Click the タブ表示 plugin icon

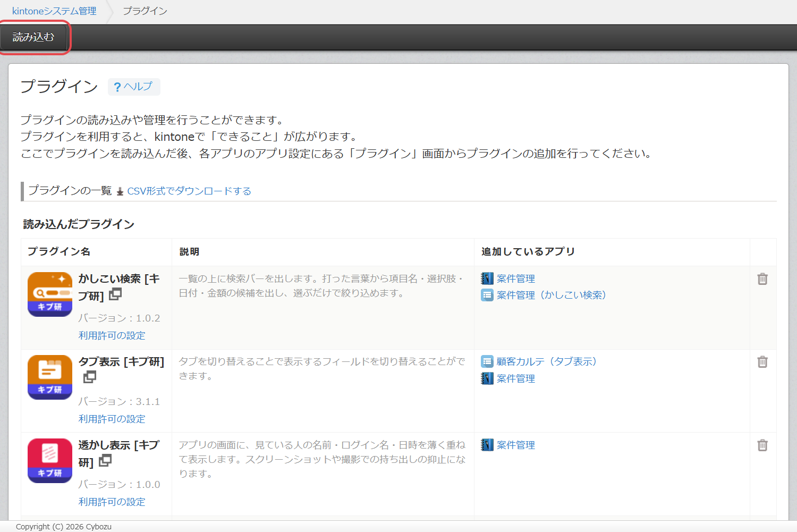coord(50,377)
